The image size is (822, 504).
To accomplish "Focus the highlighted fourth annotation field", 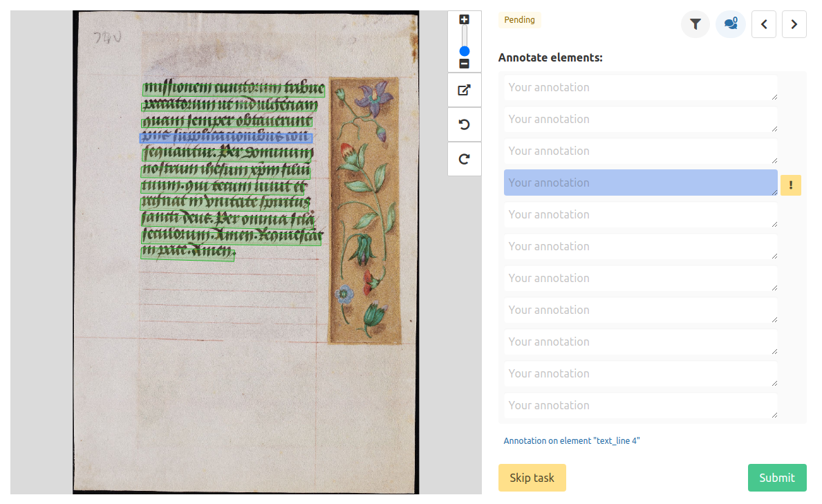I will click(x=641, y=183).
